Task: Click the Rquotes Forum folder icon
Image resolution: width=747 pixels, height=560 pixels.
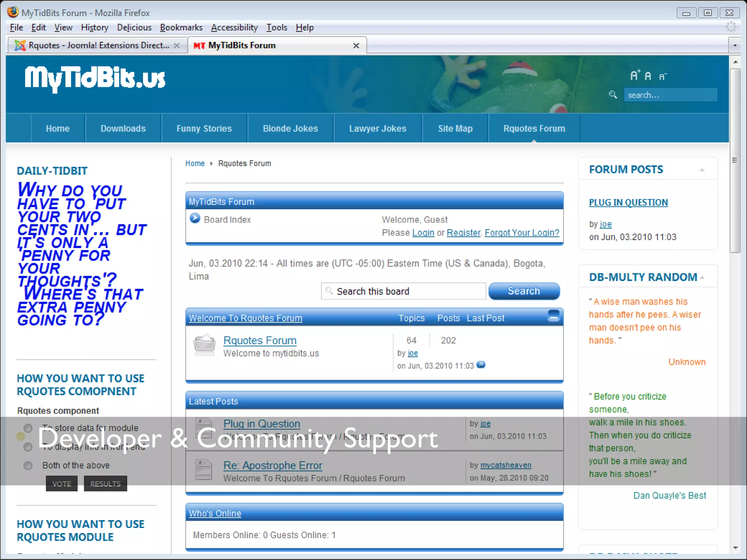Action: coord(204,345)
